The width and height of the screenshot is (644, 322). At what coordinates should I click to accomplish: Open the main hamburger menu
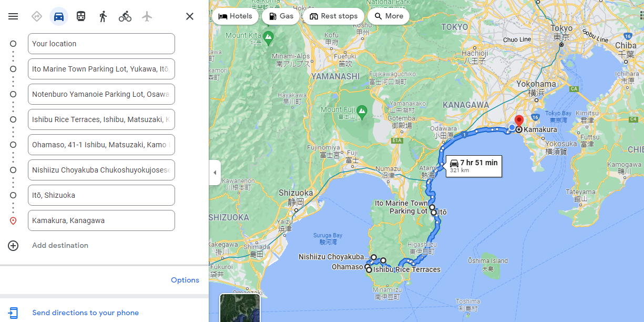tap(13, 16)
